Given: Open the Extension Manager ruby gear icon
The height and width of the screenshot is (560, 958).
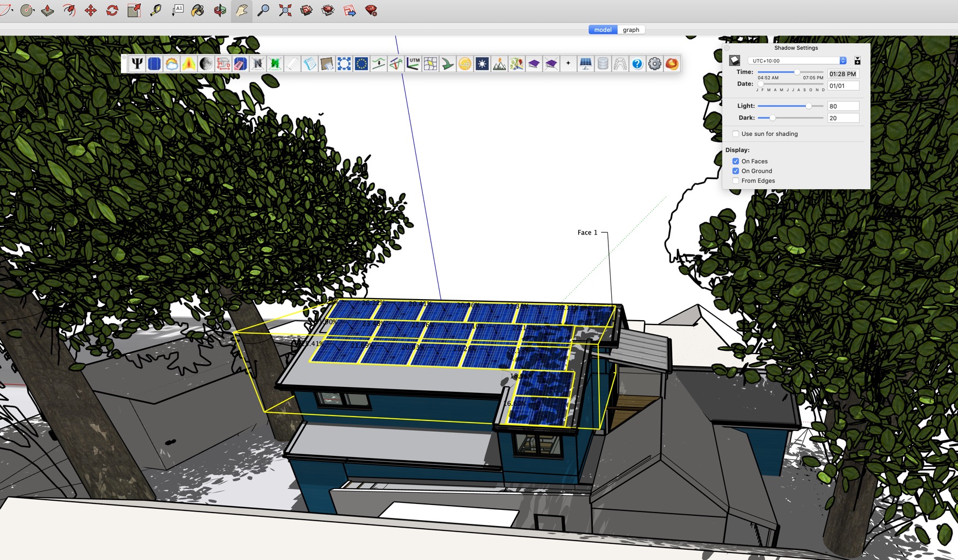Looking at the screenshot, I should click(371, 10).
